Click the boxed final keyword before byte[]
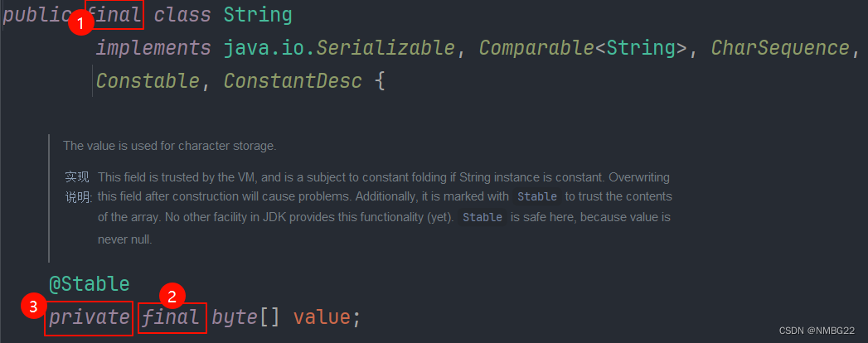Screen dimensions: 868x343 (172, 317)
